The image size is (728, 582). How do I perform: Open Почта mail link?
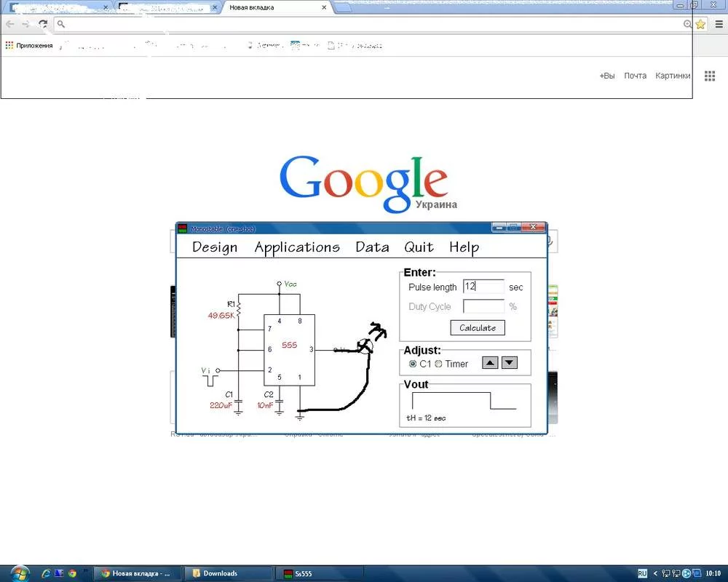[x=635, y=76]
